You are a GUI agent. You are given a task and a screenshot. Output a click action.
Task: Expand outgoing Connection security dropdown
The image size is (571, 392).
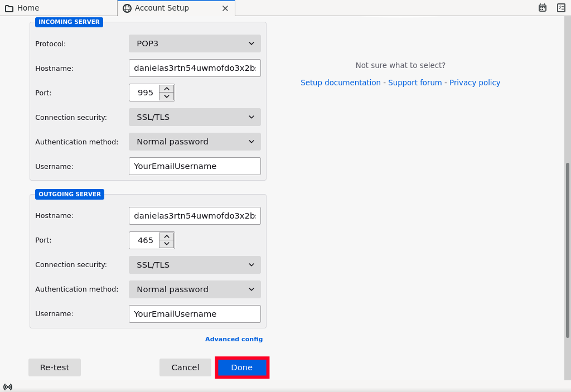click(x=195, y=265)
